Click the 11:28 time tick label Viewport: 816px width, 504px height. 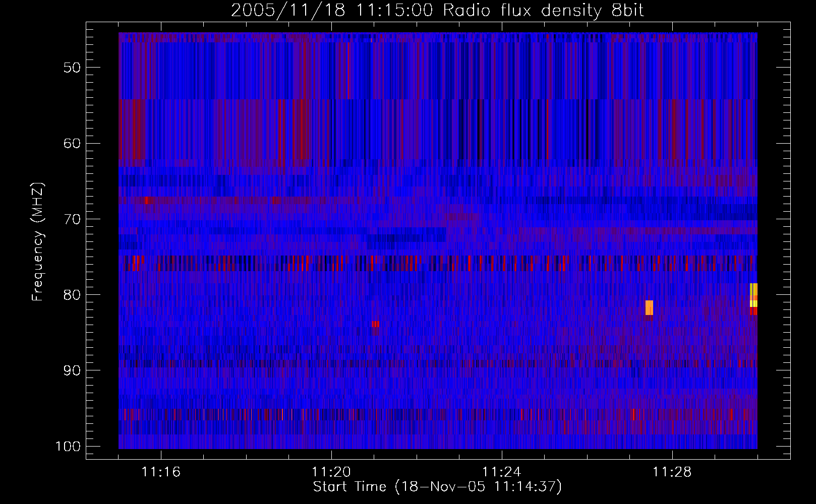tap(672, 472)
